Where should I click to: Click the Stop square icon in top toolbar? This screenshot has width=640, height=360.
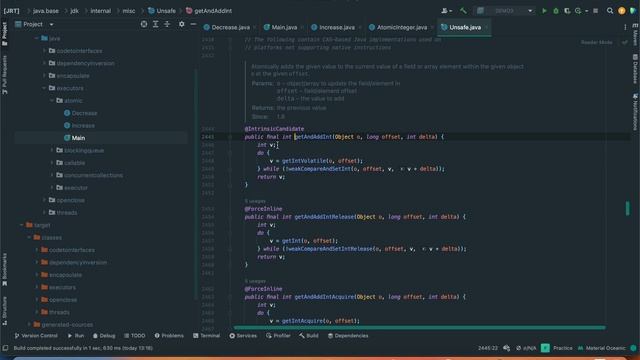[x=596, y=11]
